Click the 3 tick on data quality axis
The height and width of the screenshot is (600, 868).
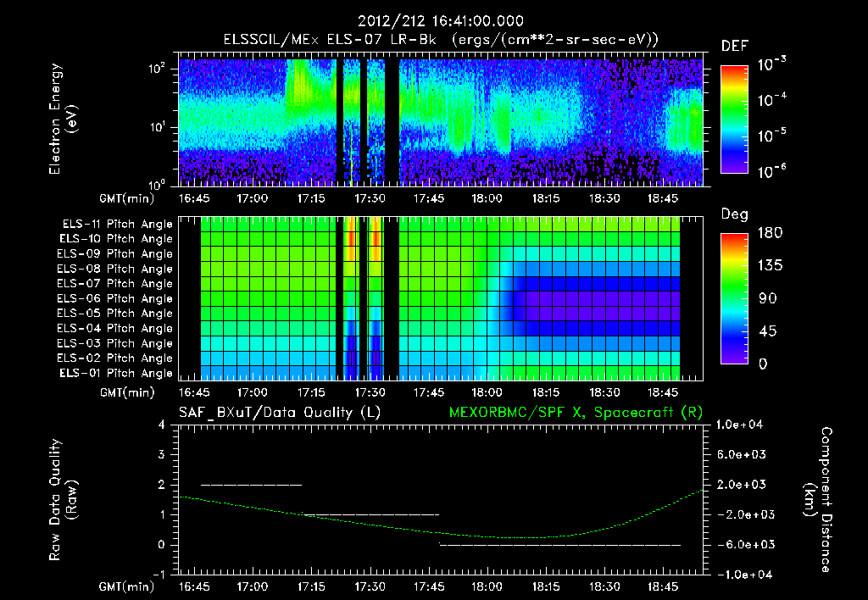pos(162,454)
